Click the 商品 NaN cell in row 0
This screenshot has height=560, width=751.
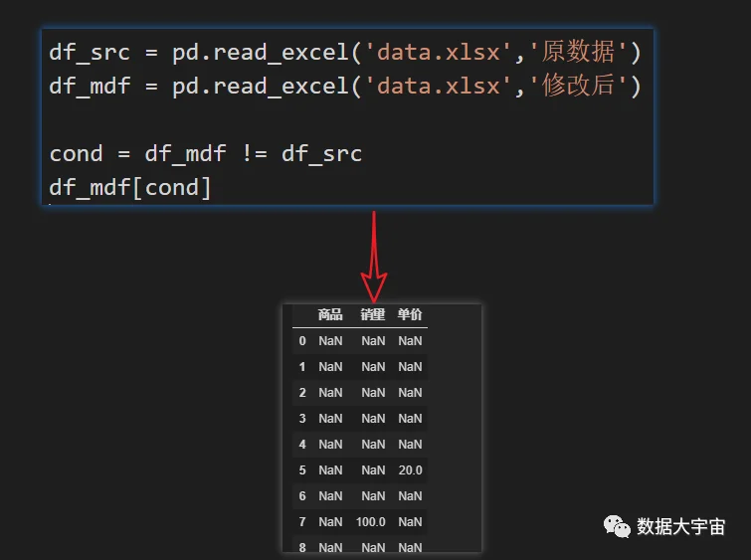tap(330, 341)
